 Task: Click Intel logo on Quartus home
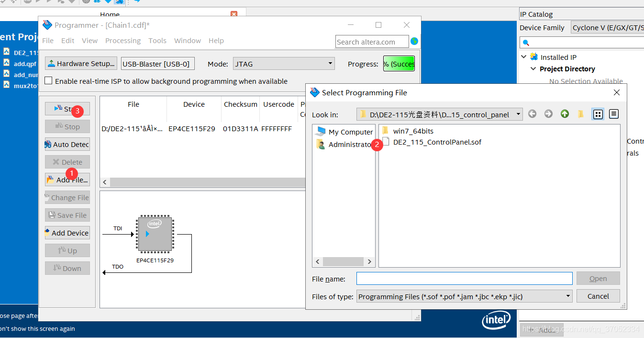496,319
